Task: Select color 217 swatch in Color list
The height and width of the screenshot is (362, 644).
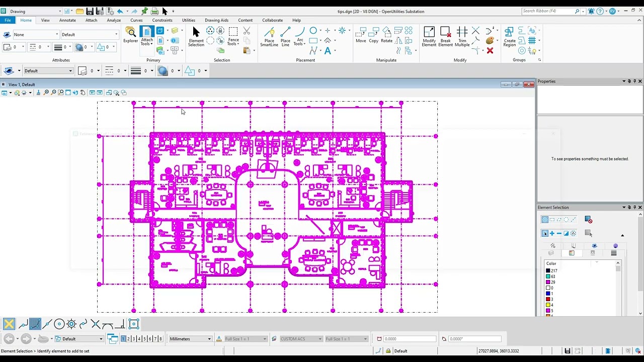Action: click(x=548, y=271)
